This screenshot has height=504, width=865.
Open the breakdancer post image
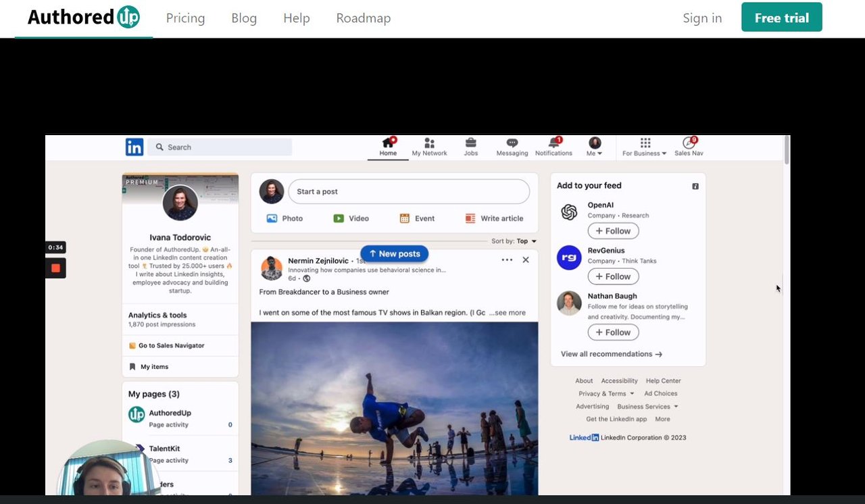(395, 409)
